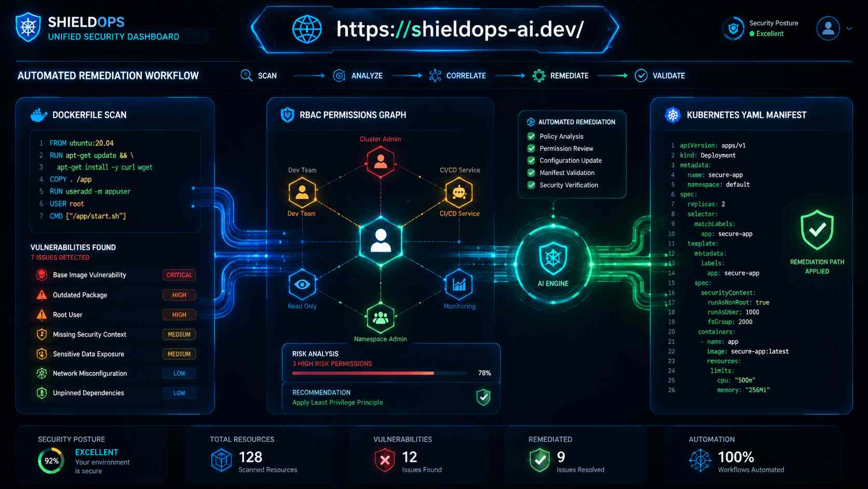Image resolution: width=868 pixels, height=489 pixels.
Task: Click the Docker whale icon
Action: click(39, 115)
